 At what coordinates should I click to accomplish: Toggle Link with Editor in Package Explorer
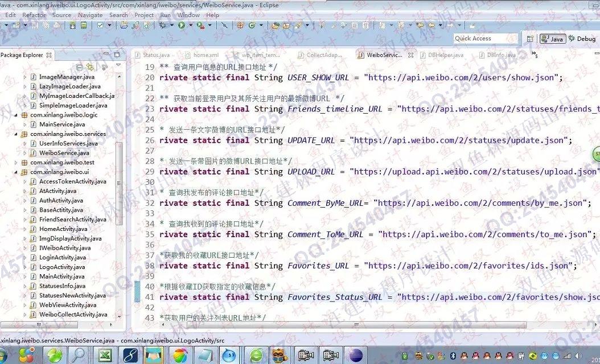(x=91, y=67)
